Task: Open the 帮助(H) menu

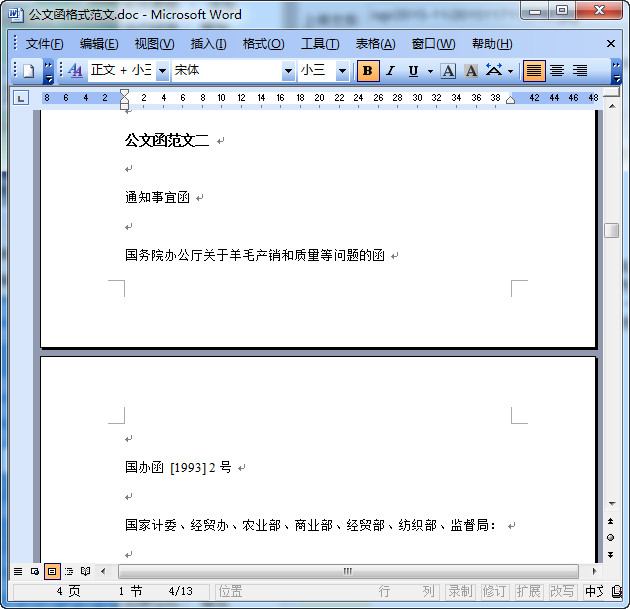Action: click(x=492, y=44)
